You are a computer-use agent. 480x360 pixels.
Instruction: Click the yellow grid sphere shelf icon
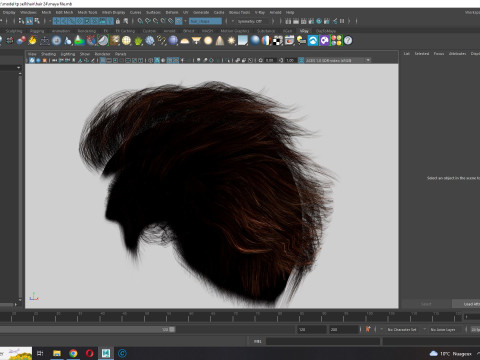pos(126,41)
